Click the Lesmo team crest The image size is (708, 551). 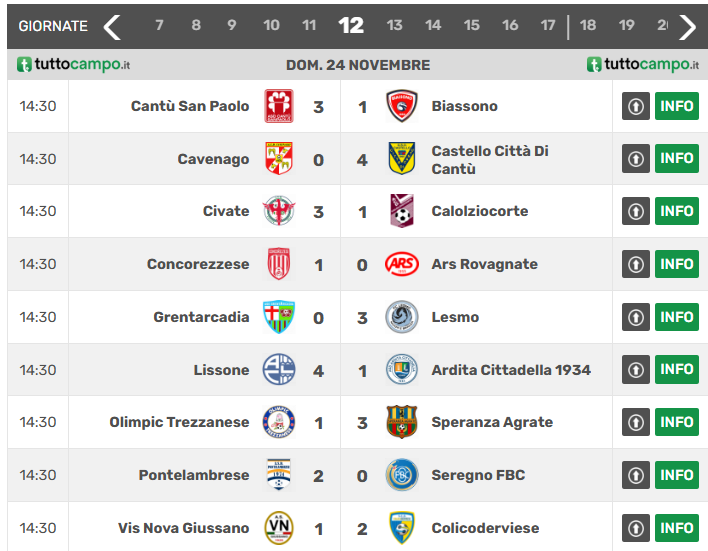pos(401,317)
